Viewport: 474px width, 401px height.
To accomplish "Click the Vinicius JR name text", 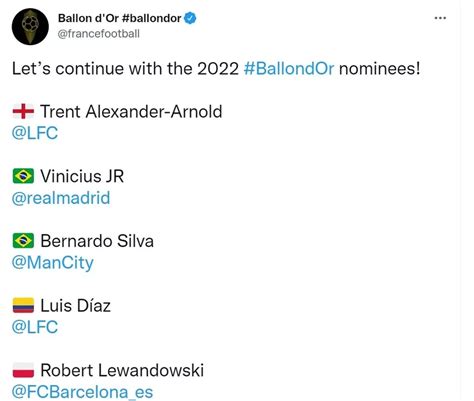I will (82, 176).
